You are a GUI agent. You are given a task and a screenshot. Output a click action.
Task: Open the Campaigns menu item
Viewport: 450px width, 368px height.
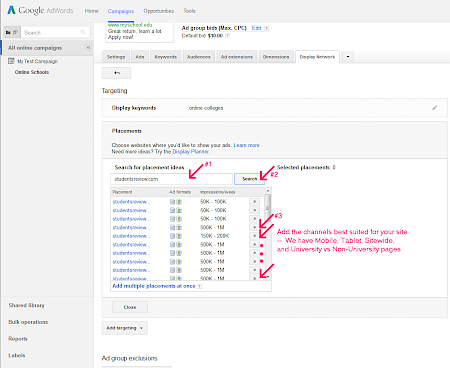[x=121, y=11]
